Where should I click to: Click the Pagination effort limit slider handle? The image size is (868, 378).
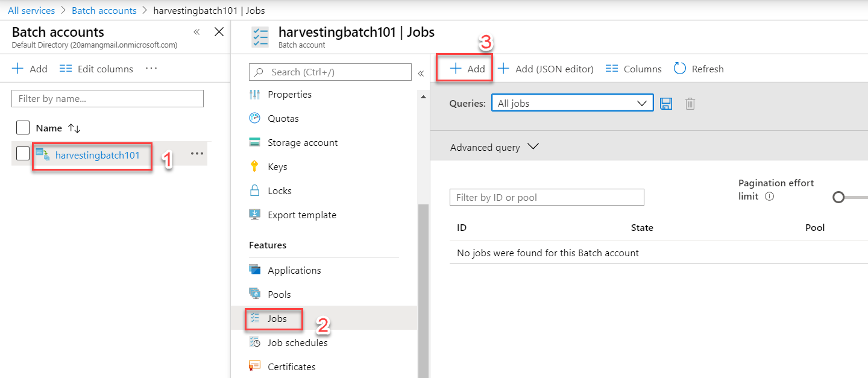(x=838, y=197)
